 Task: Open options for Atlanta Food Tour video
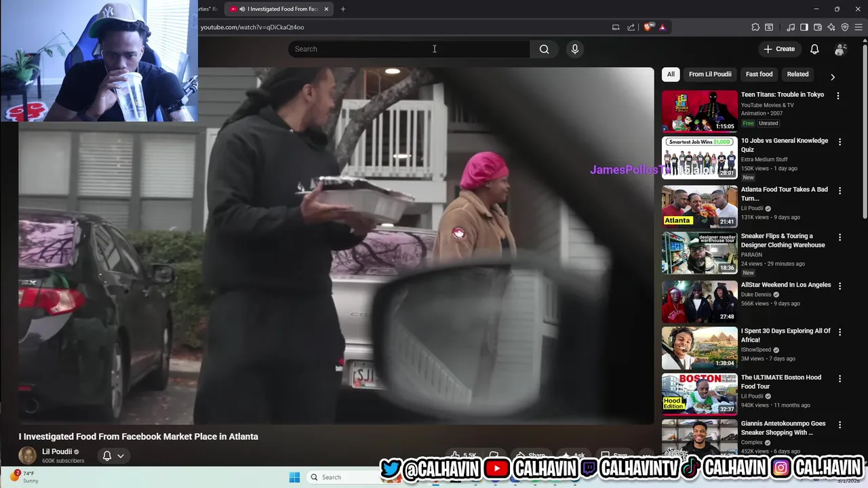(x=840, y=190)
